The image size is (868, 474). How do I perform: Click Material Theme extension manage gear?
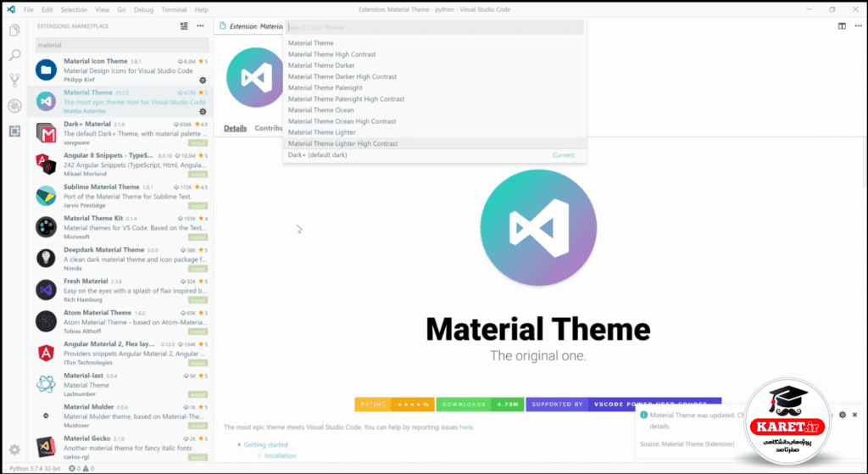pyautogui.click(x=203, y=111)
